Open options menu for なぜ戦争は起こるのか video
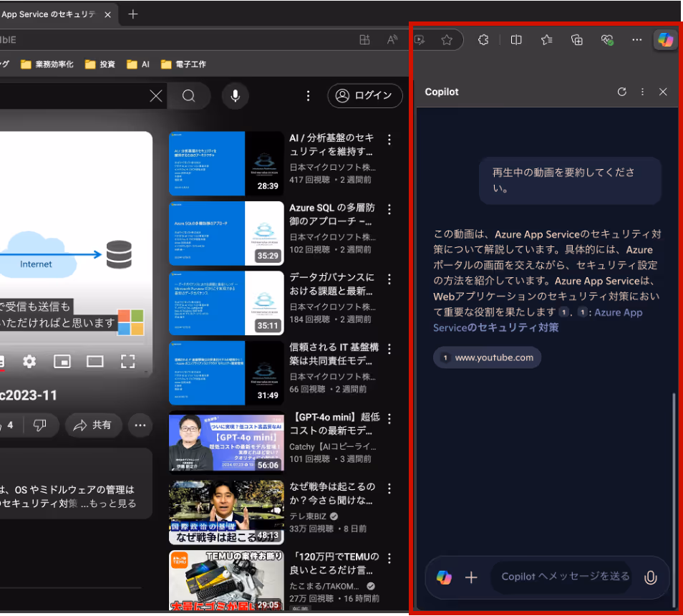Image resolution: width=683 pixels, height=616 pixels. (x=389, y=489)
